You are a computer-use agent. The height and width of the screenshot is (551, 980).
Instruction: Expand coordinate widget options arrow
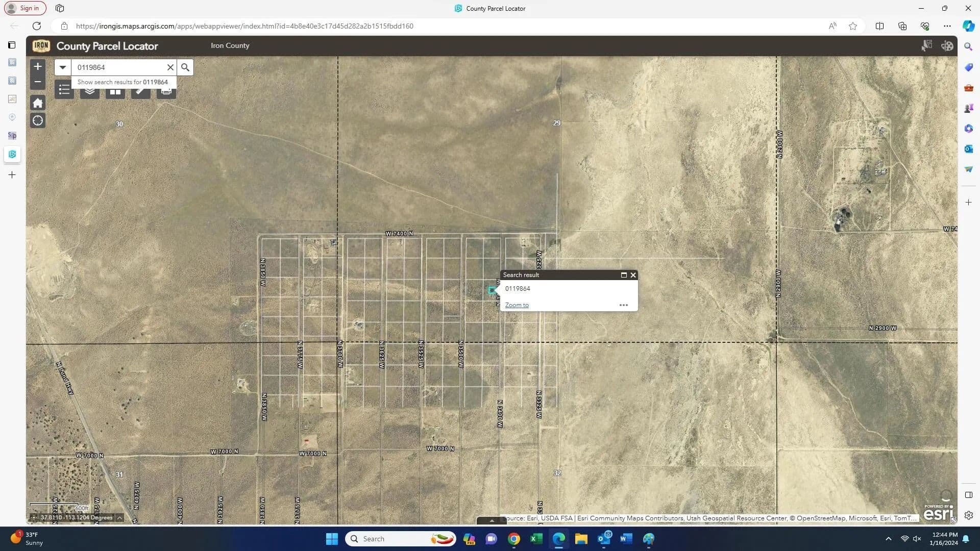[119, 518]
